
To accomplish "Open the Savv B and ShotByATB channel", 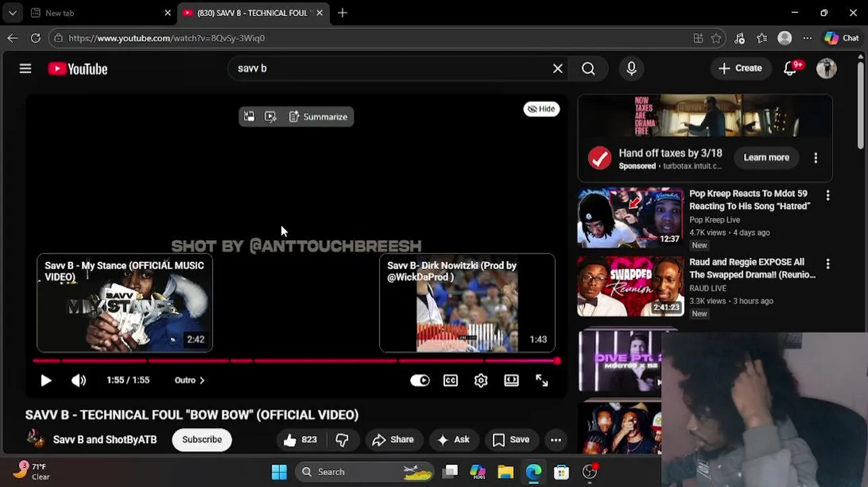I will click(105, 440).
